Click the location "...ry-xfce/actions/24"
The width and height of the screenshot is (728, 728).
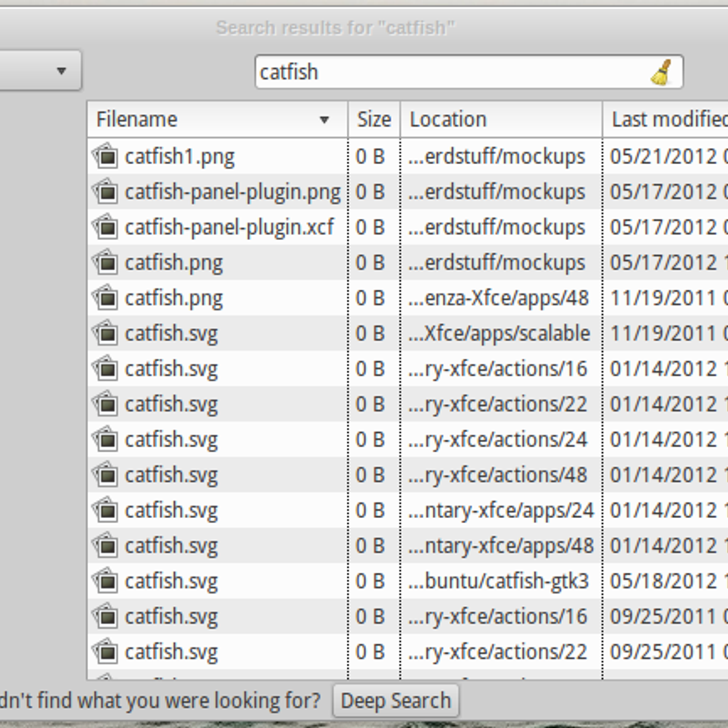[x=497, y=440]
